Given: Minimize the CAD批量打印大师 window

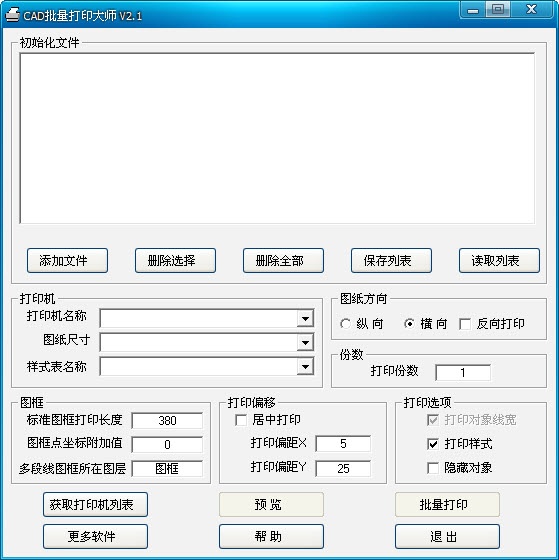Looking at the screenshot, I should point(473,10).
